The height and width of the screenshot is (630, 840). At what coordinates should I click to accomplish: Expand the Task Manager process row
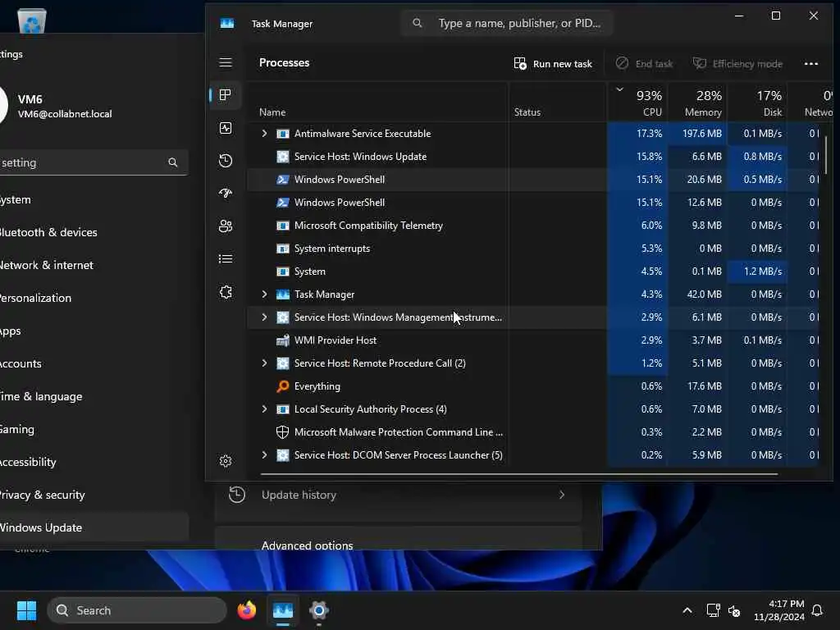click(264, 294)
